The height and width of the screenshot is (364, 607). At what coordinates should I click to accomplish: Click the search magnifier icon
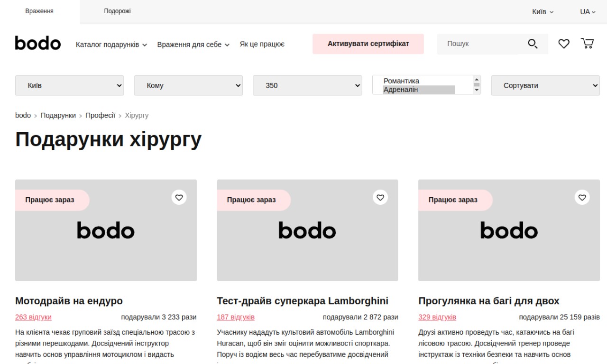pos(533,44)
